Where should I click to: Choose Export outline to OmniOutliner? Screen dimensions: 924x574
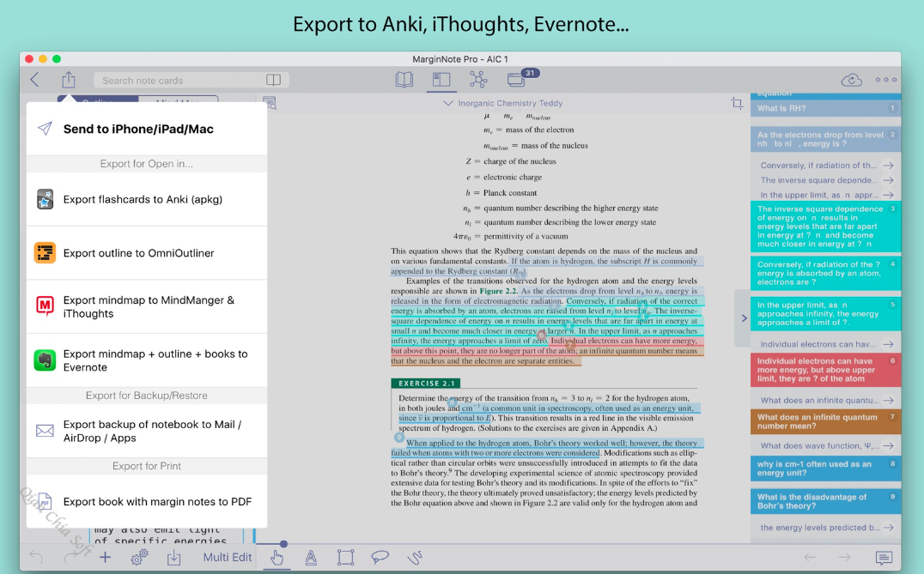(138, 253)
